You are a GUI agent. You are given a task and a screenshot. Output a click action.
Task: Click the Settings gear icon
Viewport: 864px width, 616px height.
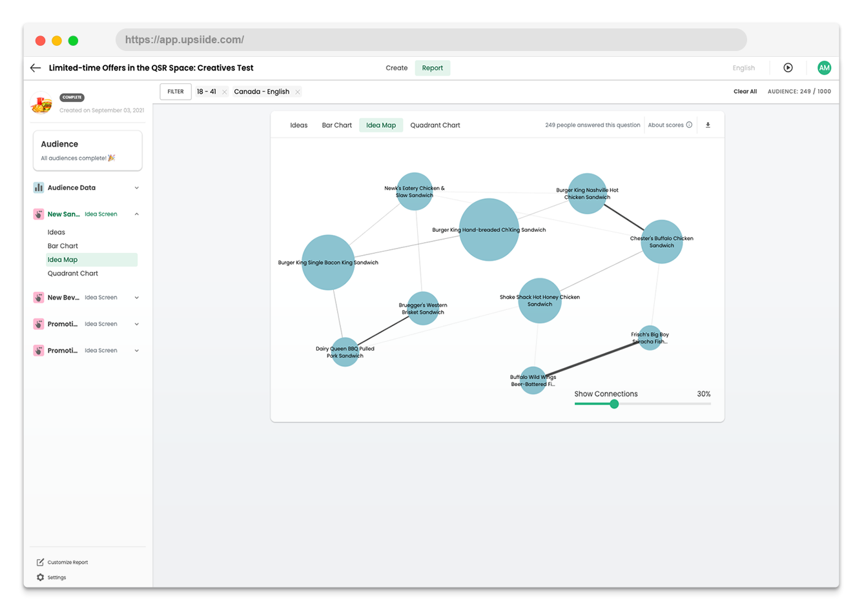[40, 578]
